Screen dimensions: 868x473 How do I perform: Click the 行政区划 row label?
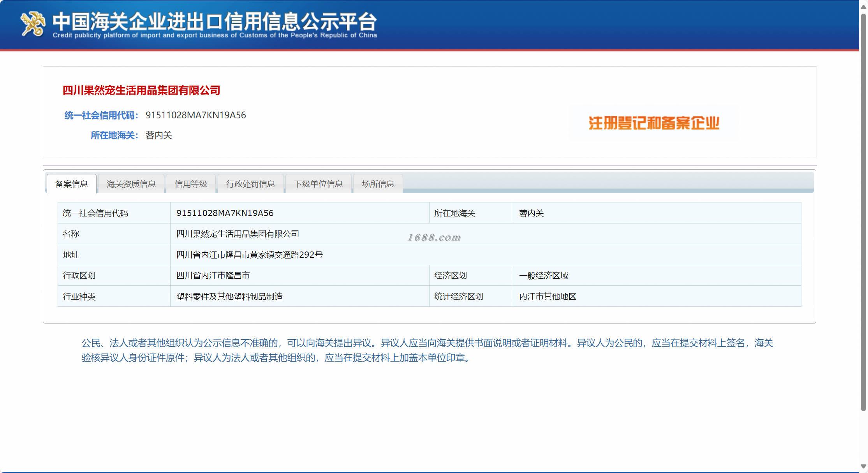[x=79, y=275]
